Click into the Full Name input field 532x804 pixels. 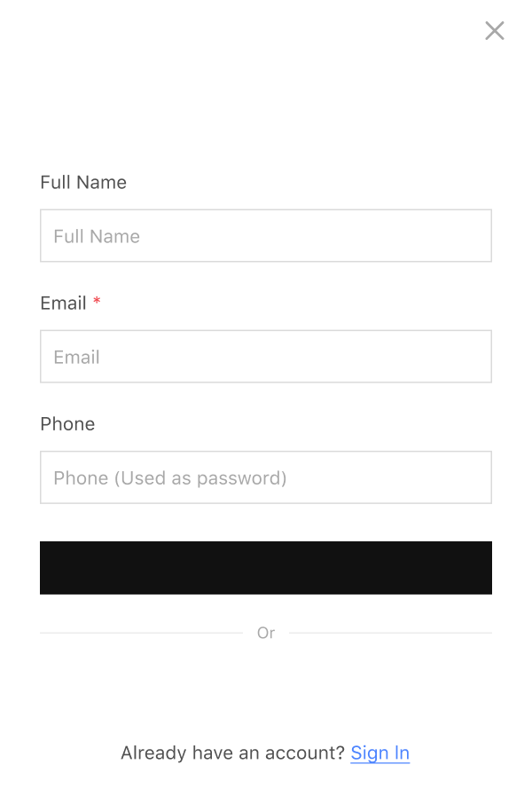pyautogui.click(x=266, y=236)
